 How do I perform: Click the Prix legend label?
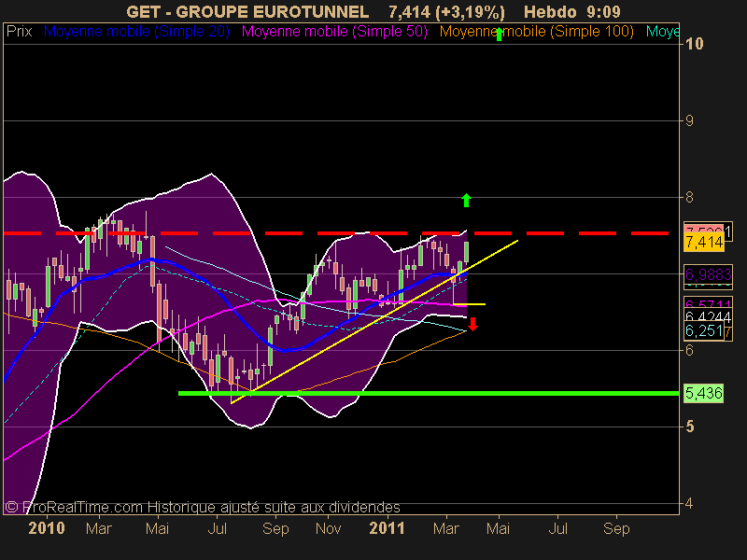click(19, 32)
